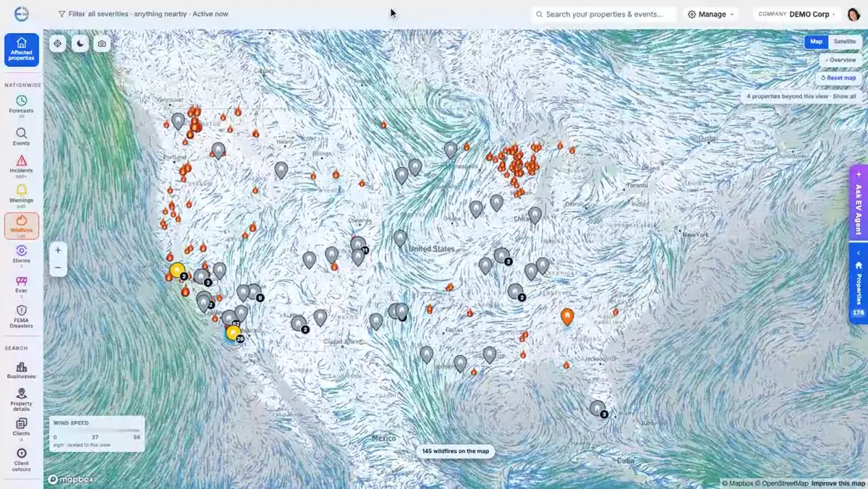Click the plus icon on Ask EV Agent tab

[x=859, y=174]
